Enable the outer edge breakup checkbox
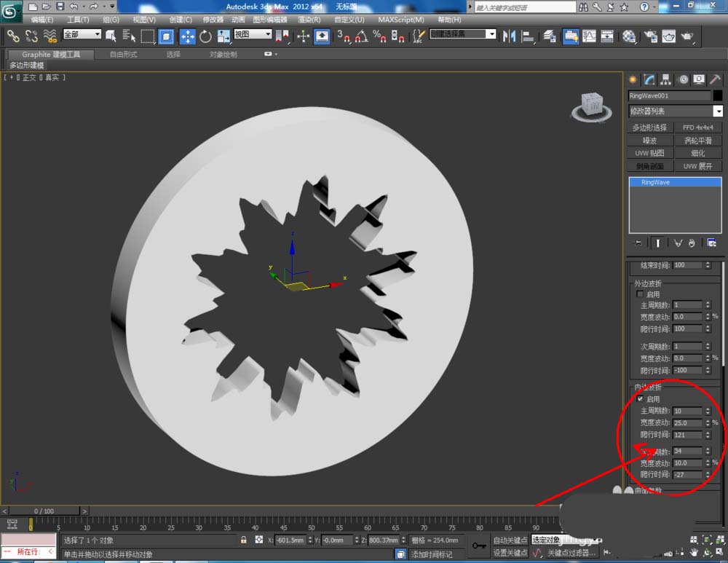 640,294
